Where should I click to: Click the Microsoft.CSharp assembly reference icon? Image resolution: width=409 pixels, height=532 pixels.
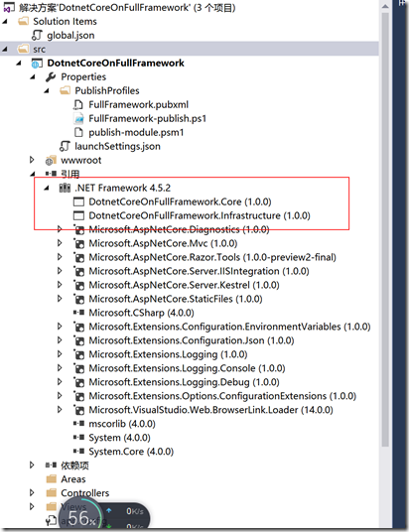tap(78, 313)
